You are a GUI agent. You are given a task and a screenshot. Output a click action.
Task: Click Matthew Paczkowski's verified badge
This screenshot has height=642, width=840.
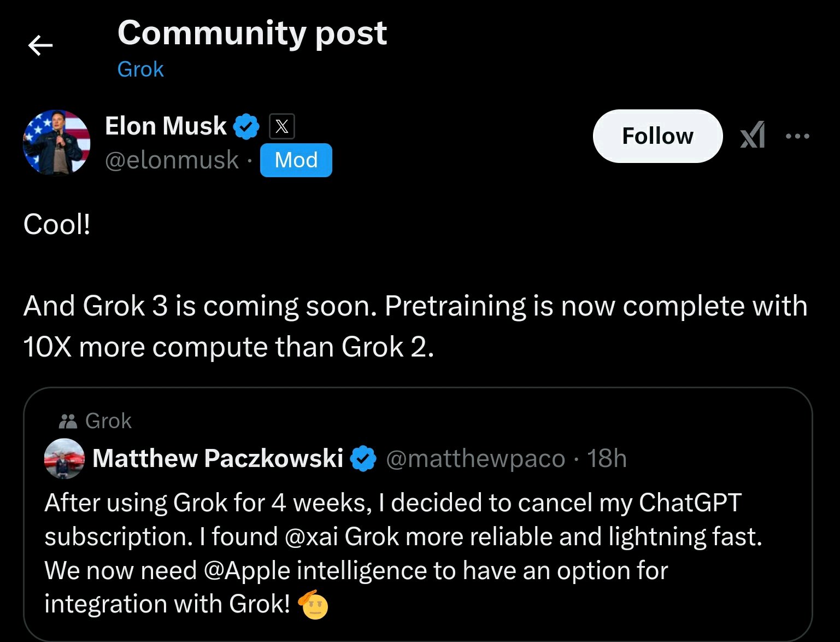pos(363,458)
